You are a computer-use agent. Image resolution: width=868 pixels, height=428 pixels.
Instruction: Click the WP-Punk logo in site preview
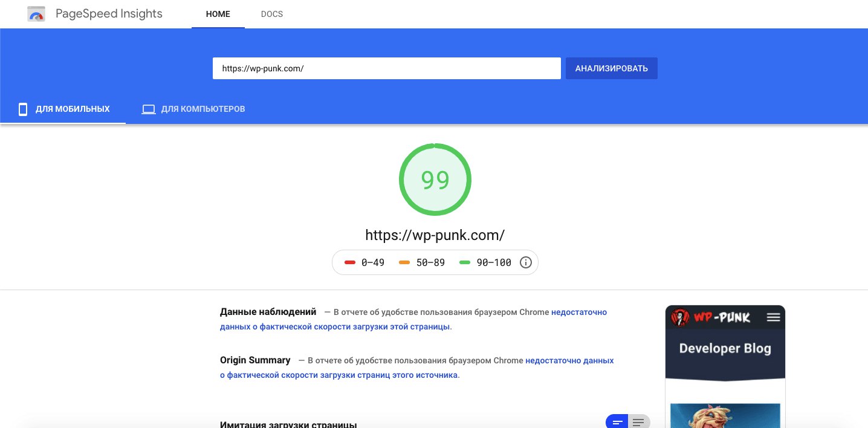pos(711,317)
